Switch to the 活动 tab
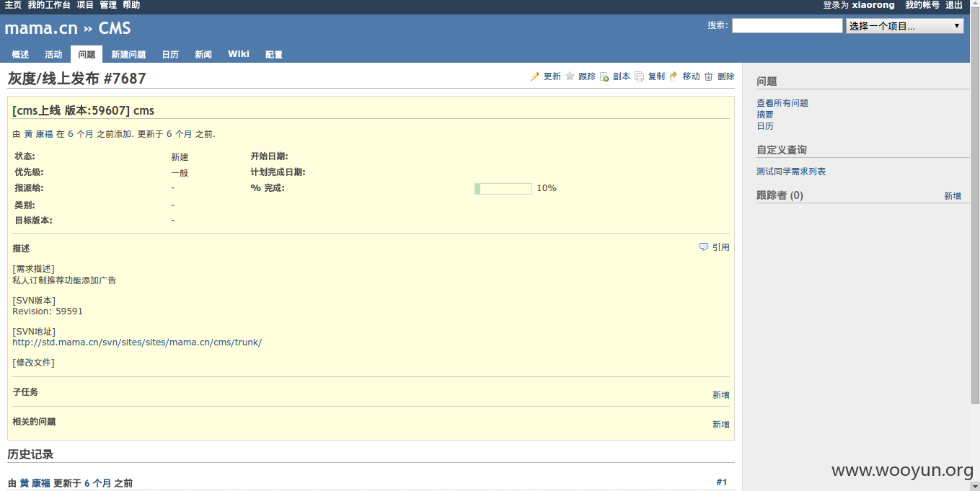 pyautogui.click(x=53, y=55)
